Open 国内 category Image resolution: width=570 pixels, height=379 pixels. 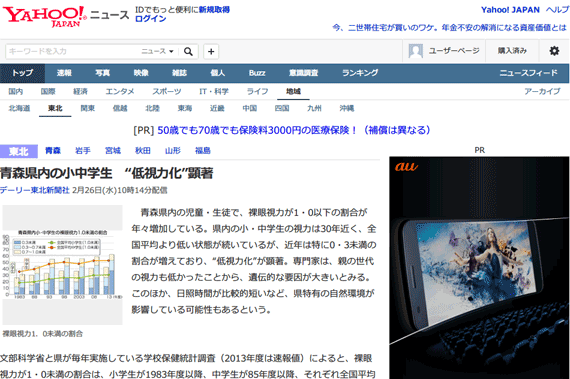(x=16, y=91)
